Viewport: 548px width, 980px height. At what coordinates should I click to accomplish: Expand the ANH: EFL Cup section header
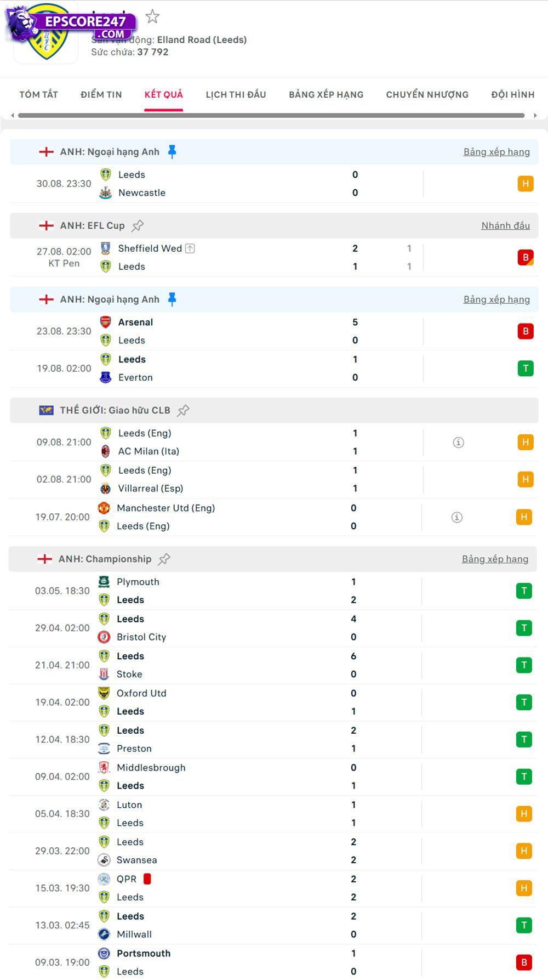point(93,225)
